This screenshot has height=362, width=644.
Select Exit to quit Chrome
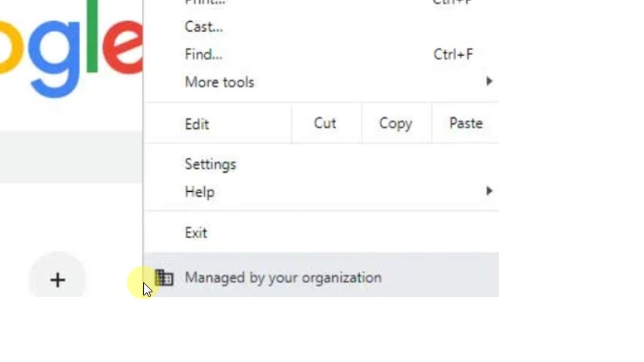click(x=196, y=233)
